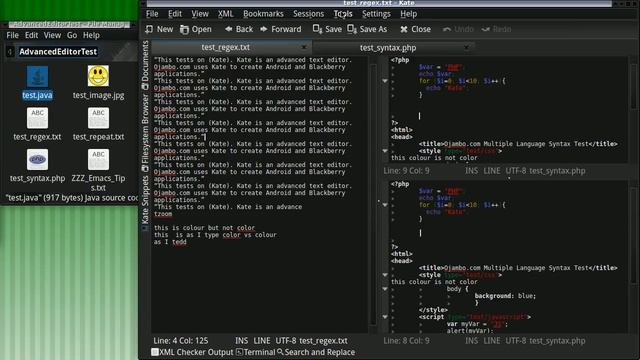Viewport: 640px width, 360px height.
Task: Click Line: 4 Col: 125 position indicator
Action: pos(180,340)
